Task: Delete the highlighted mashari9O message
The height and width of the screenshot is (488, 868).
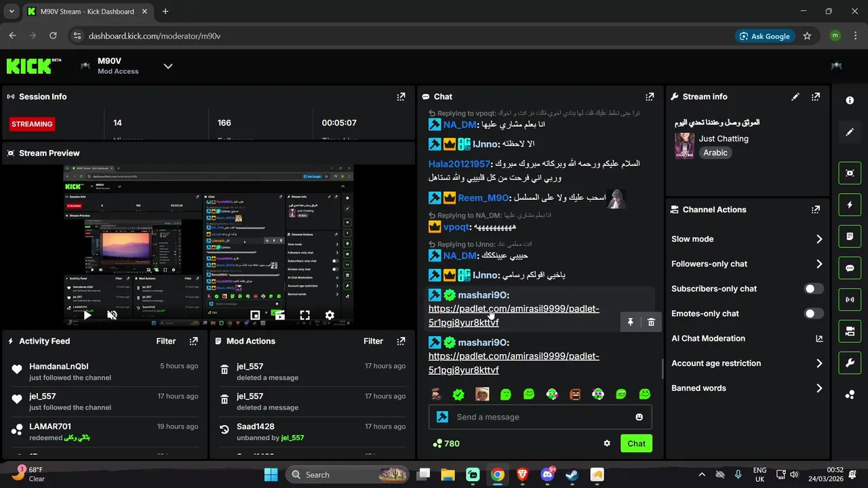Action: click(651, 322)
